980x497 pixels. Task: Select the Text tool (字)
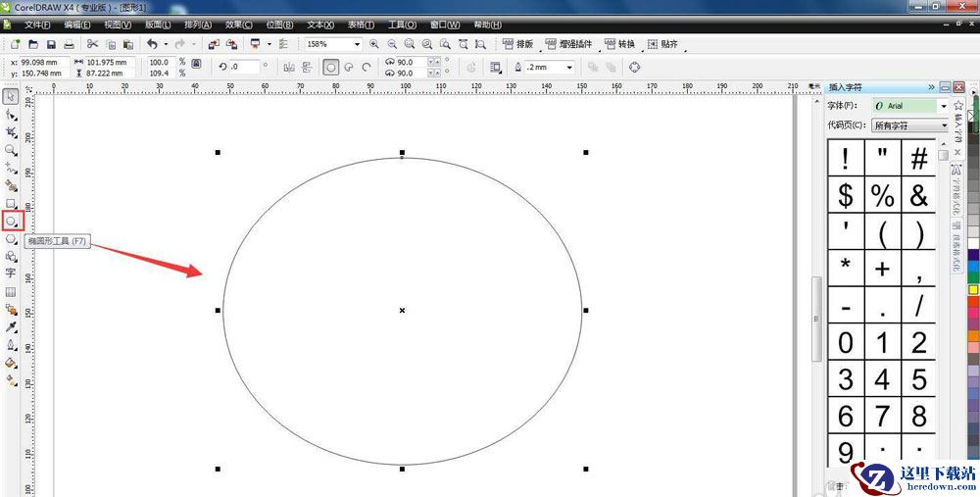pyautogui.click(x=11, y=273)
